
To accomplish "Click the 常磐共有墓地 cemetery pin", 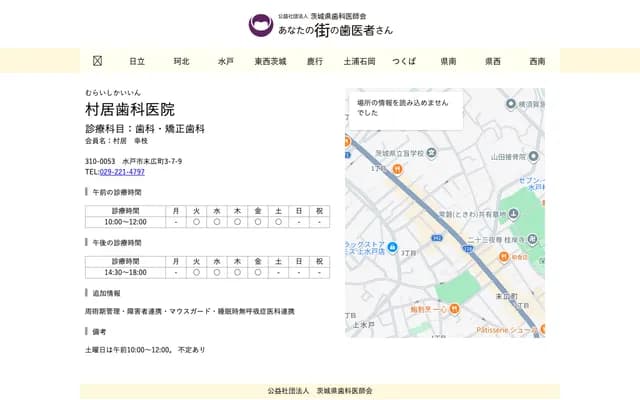I will (513, 213).
